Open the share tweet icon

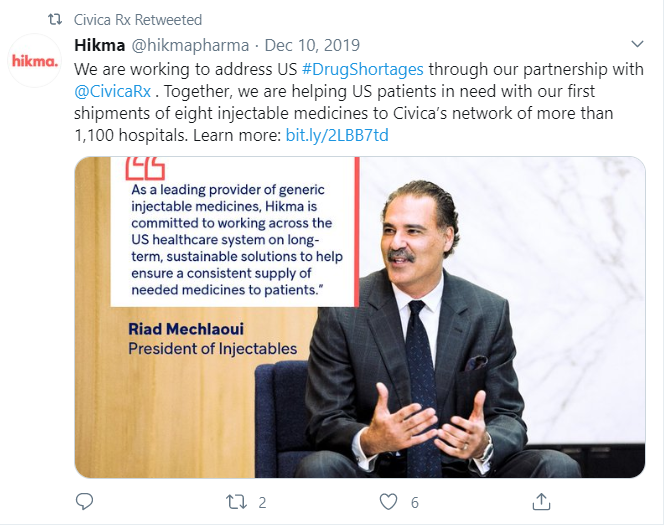(x=540, y=501)
